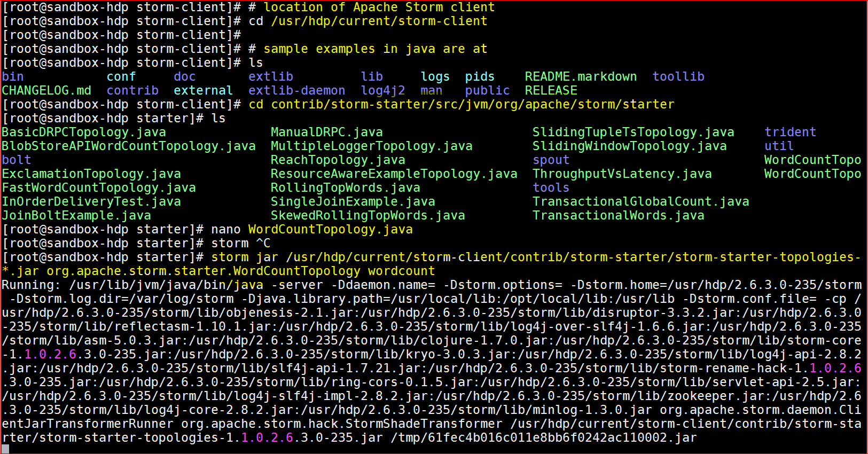Click the bolt directory entry
This screenshot has width=868, height=454.
pos(17,160)
